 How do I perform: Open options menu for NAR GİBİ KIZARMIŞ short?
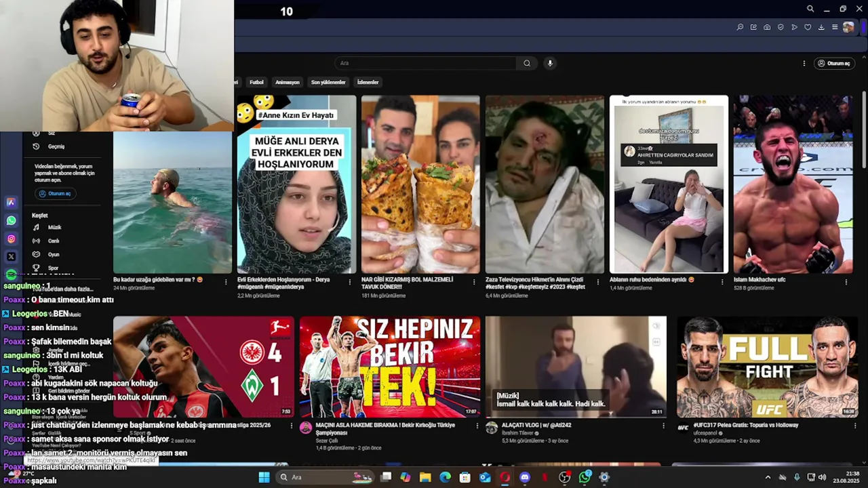[x=473, y=282]
